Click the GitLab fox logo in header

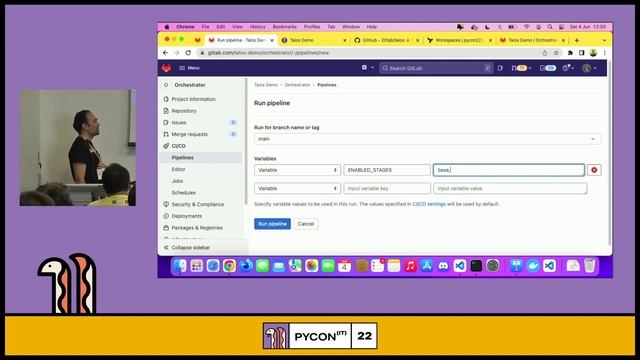coord(166,68)
